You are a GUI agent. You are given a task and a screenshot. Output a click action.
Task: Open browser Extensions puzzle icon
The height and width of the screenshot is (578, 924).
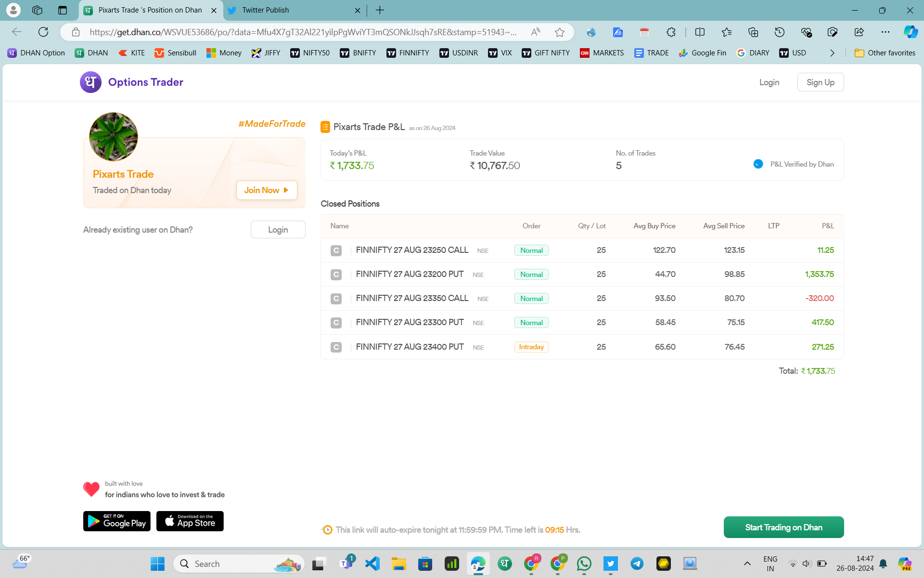(x=671, y=32)
